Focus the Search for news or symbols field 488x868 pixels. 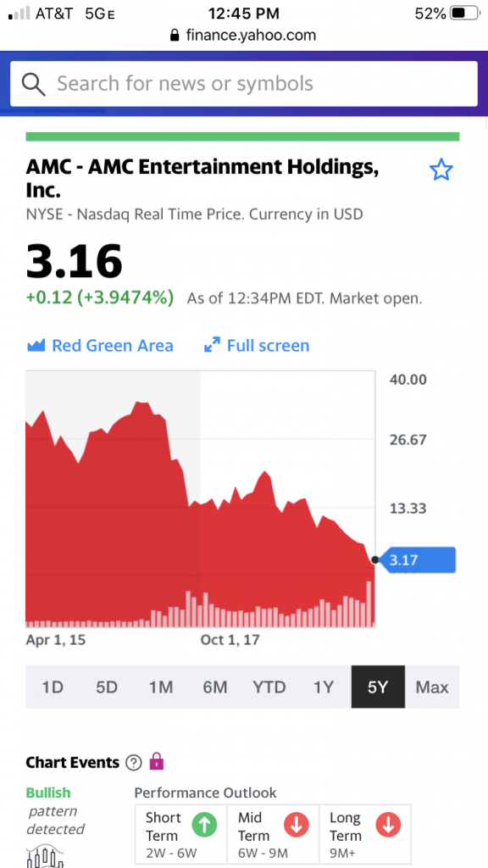point(243,84)
